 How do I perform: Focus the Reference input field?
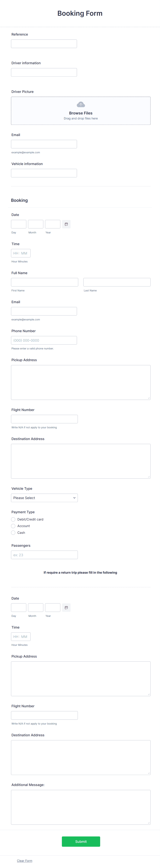tap(44, 44)
